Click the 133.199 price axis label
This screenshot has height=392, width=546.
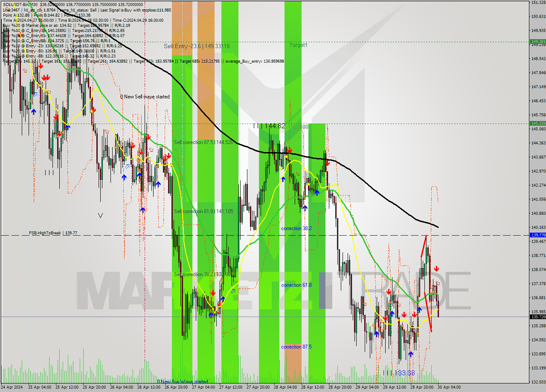[x=539, y=368]
